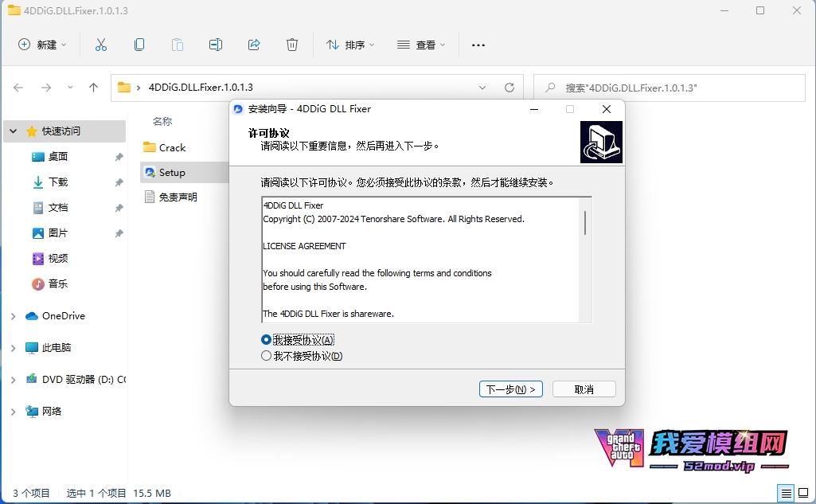Click the Copy icon in Explorer toolbar
Image resolution: width=816 pixels, height=504 pixels.
[139, 45]
